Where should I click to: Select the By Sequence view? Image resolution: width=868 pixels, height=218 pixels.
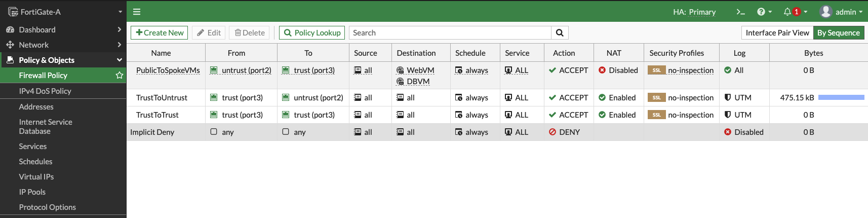(x=838, y=33)
